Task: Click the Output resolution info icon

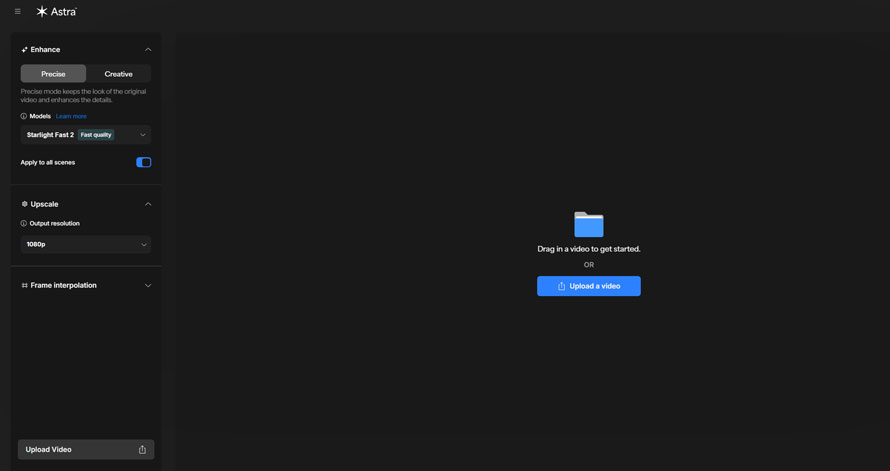Action: (x=24, y=224)
